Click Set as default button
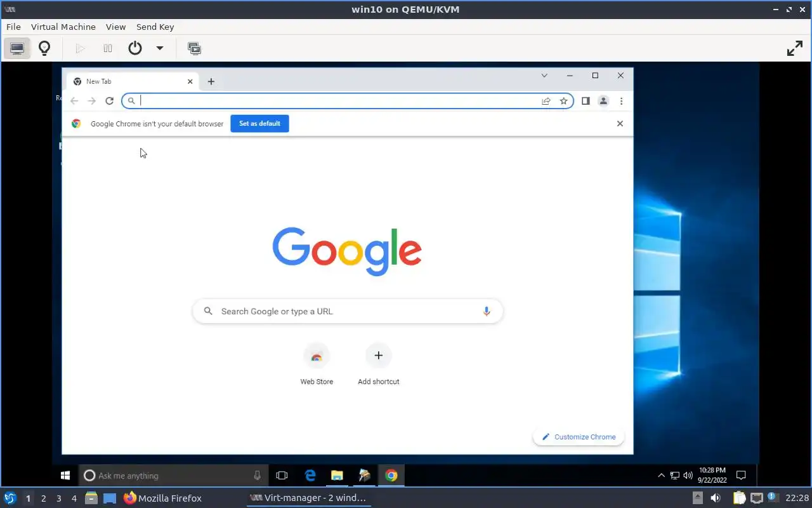 click(259, 124)
